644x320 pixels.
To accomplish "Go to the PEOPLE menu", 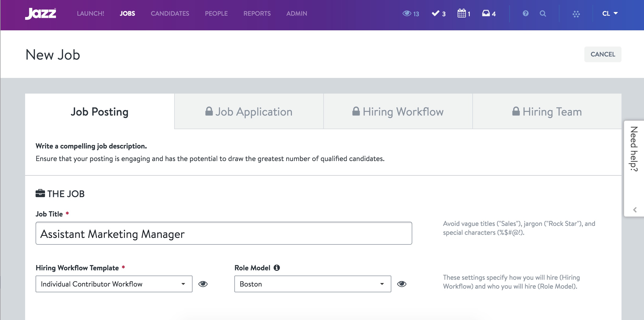I will tap(216, 14).
